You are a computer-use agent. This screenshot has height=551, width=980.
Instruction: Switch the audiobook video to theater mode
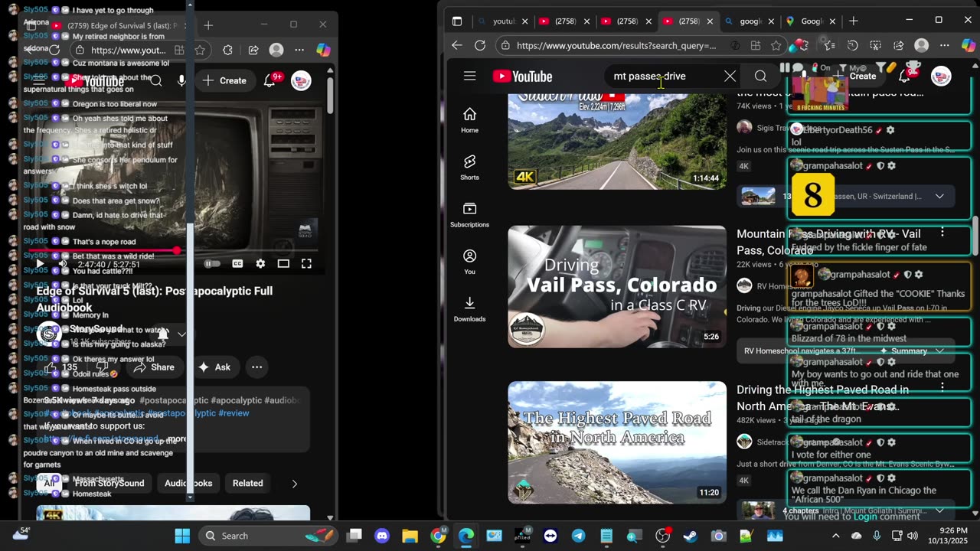[x=283, y=264]
